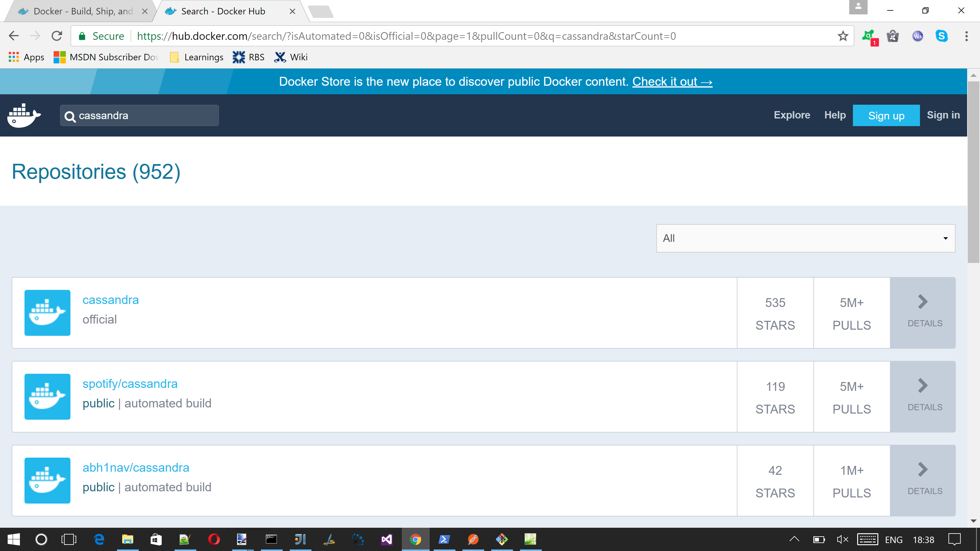Image resolution: width=980 pixels, height=551 pixels.
Task: Open the cassandra official repository thumbnail
Action: (47, 313)
